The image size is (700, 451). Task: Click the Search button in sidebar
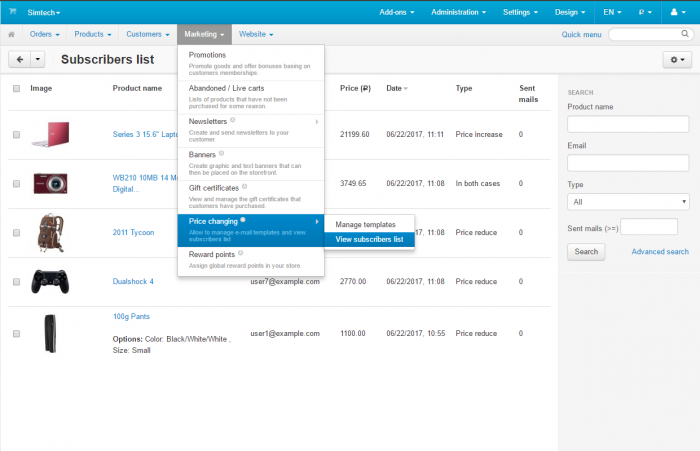point(586,252)
